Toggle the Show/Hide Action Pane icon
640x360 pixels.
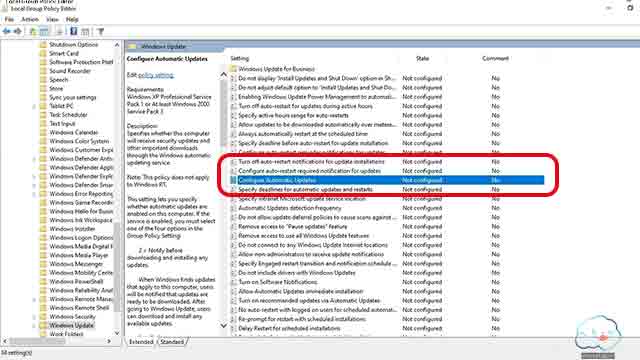point(85,31)
